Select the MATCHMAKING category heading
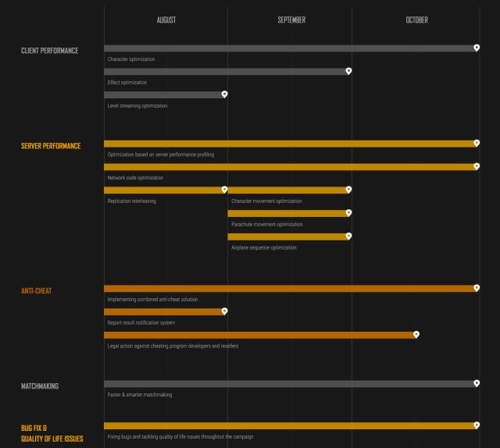The image size is (500, 448). (40, 386)
